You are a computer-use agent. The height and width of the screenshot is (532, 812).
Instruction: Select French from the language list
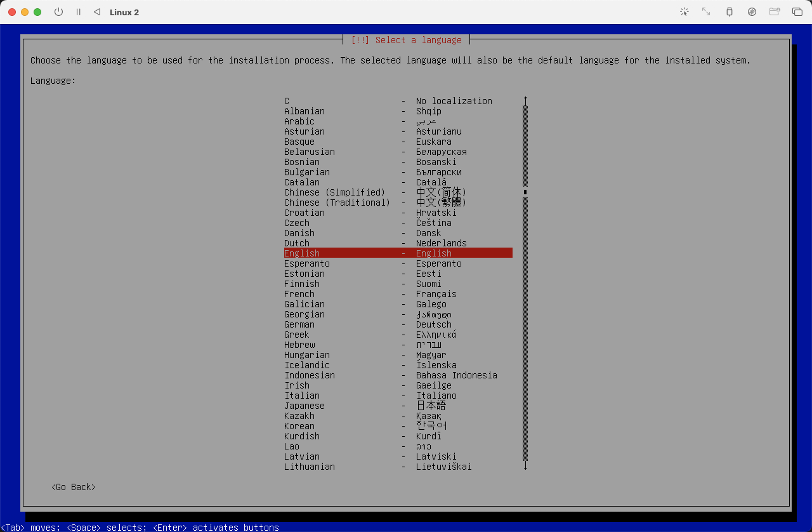pos(299,294)
